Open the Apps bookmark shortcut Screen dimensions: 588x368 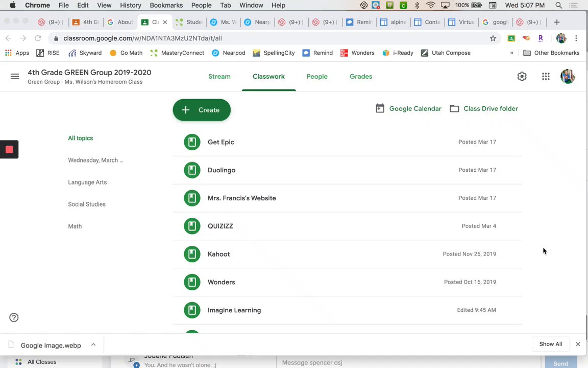(17, 53)
